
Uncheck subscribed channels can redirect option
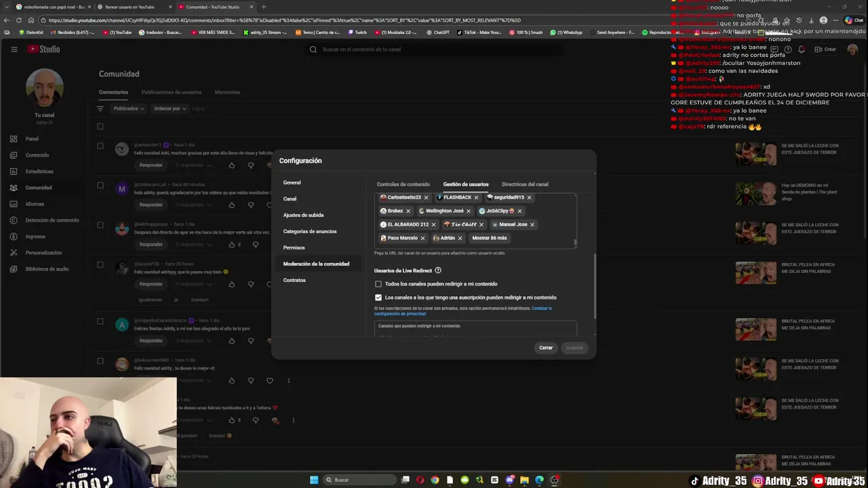(x=378, y=298)
